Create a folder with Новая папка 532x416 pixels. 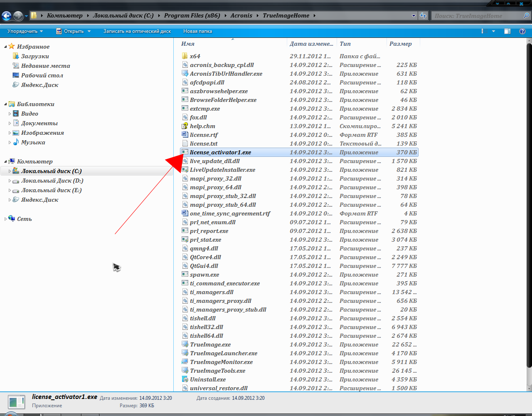pos(197,31)
